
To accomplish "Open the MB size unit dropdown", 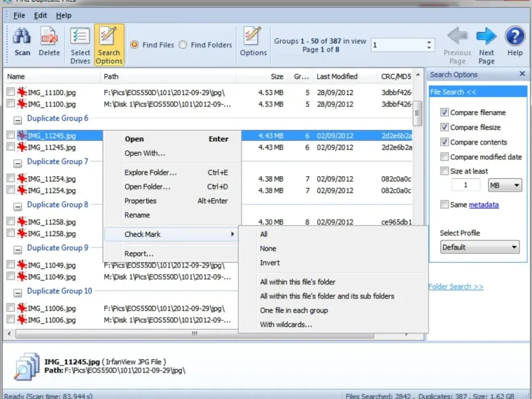I will click(x=504, y=186).
